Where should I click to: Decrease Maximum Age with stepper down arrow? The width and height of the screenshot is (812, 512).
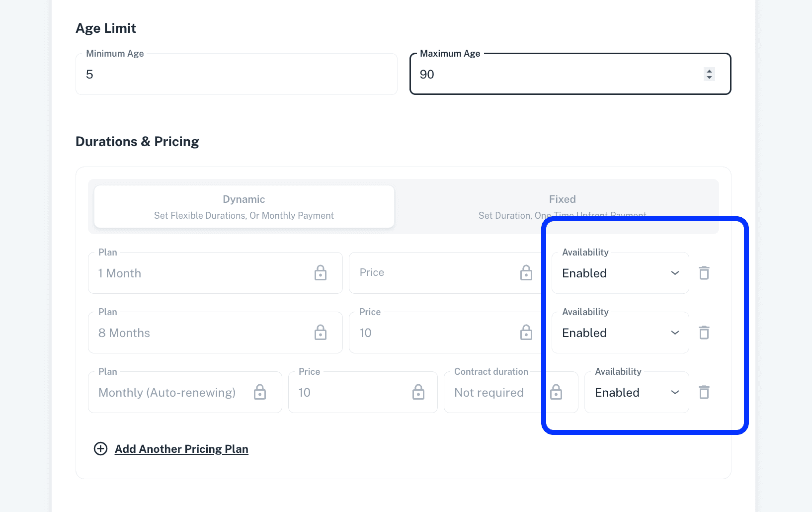click(x=710, y=78)
